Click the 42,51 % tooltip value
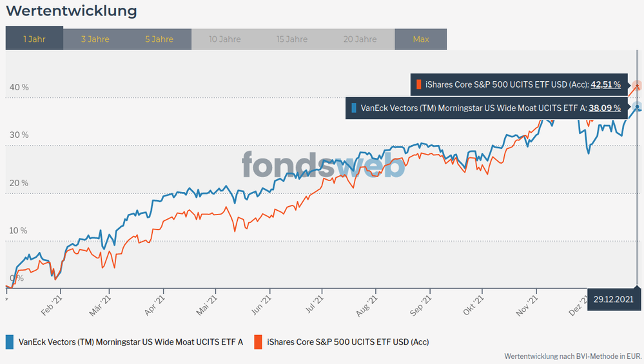The width and height of the screenshot is (644, 364). coord(605,84)
